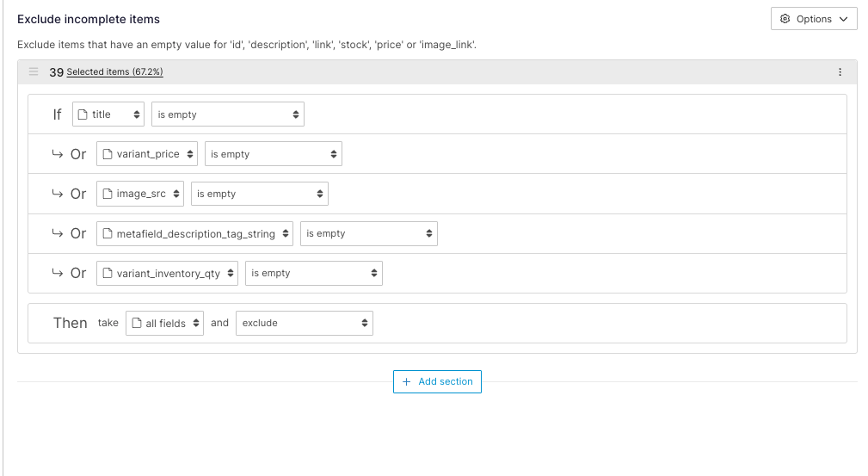
Task: Change the 'is empty' condition for variant_inventory_qty
Action: (313, 273)
